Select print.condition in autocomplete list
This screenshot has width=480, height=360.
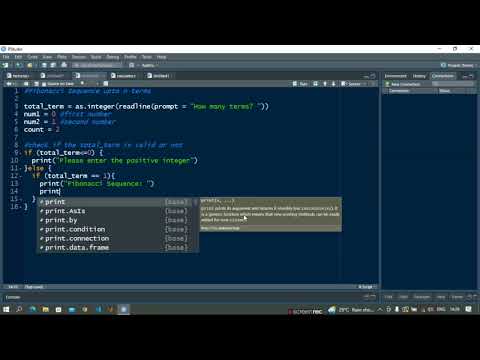[x=114, y=229]
